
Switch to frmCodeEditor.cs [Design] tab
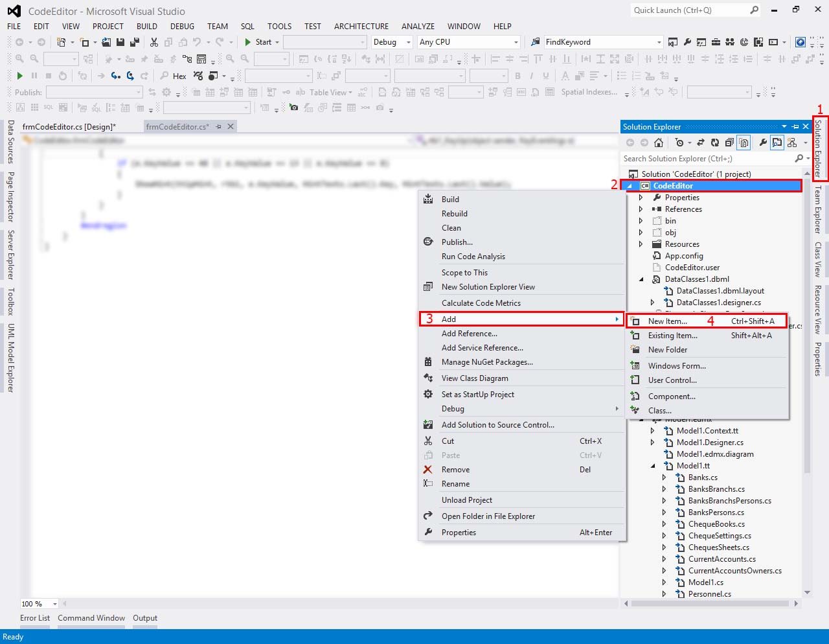(69, 126)
